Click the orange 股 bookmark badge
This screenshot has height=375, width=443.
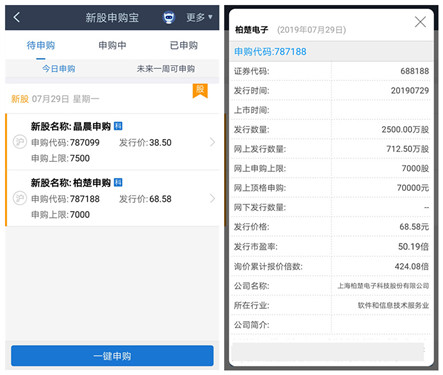(200, 90)
